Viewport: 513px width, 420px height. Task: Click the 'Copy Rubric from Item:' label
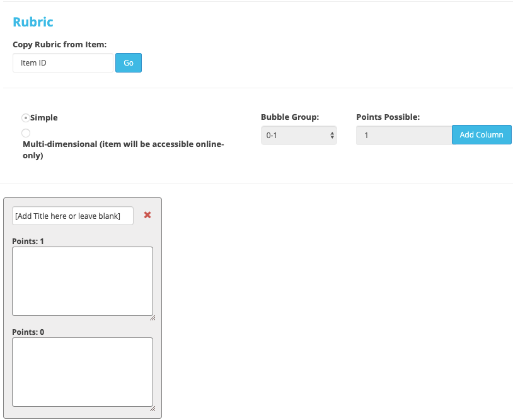point(59,45)
